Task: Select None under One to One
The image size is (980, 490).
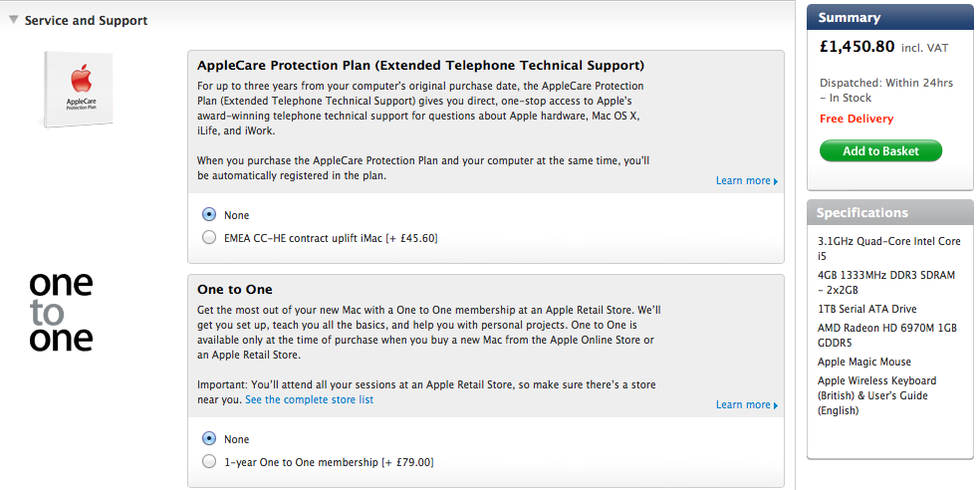Action: 208,438
